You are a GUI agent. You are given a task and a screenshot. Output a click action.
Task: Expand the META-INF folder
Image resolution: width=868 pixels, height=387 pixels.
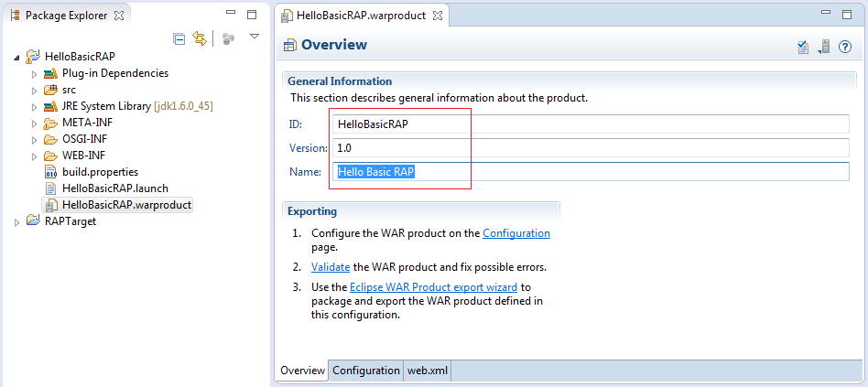pyautogui.click(x=34, y=124)
